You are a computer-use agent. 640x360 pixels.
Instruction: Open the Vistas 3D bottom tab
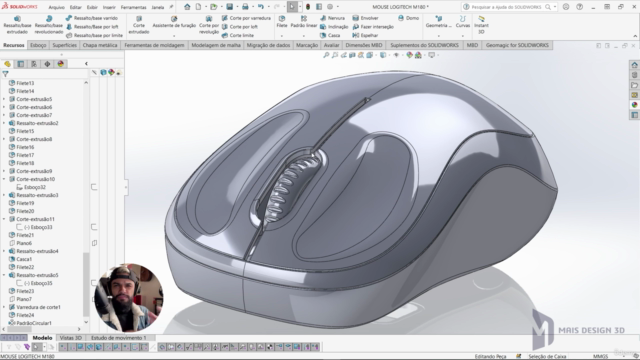[x=71, y=338]
